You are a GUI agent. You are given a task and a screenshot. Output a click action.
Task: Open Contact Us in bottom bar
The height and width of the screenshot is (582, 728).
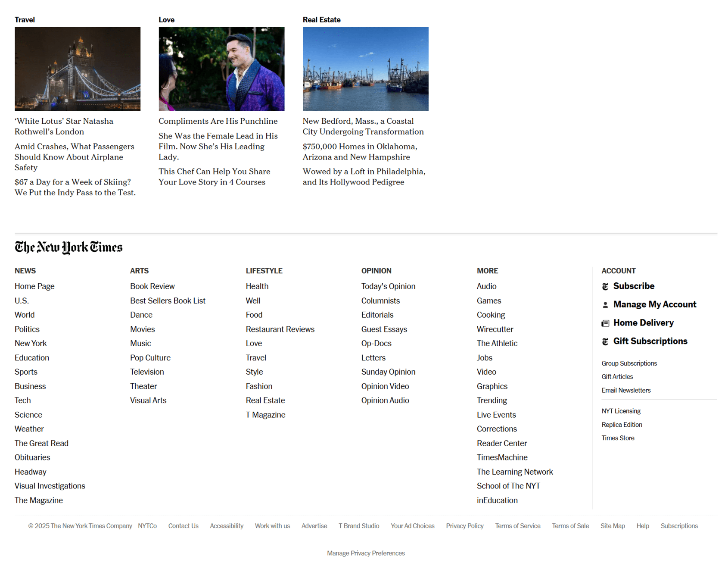pyautogui.click(x=183, y=526)
